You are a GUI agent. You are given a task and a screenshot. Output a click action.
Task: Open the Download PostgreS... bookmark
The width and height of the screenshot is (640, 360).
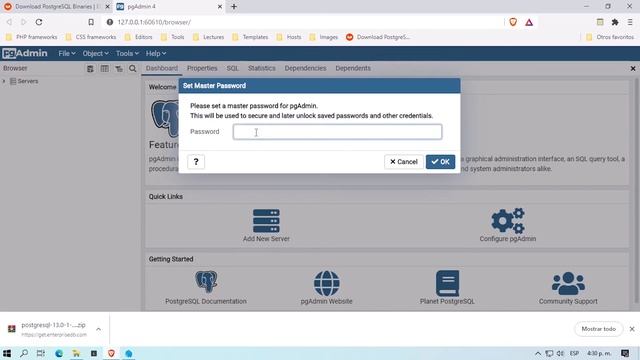[x=378, y=37]
